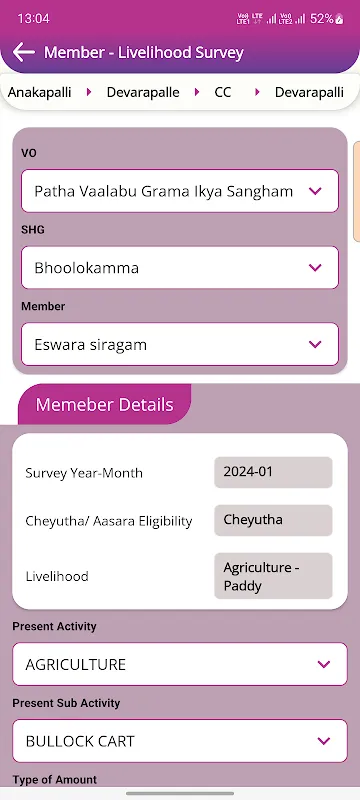Click the Cheyutha eligibility field
This screenshot has width=360, height=800.
click(273, 520)
